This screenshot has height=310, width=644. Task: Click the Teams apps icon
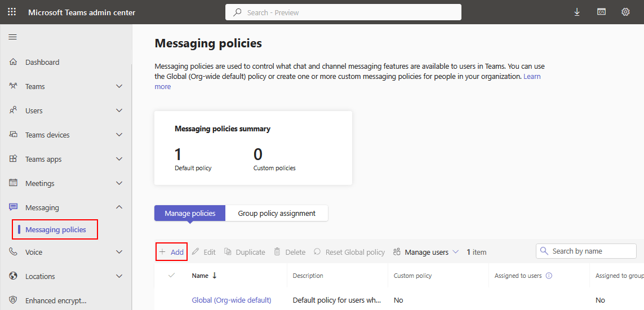click(13, 159)
